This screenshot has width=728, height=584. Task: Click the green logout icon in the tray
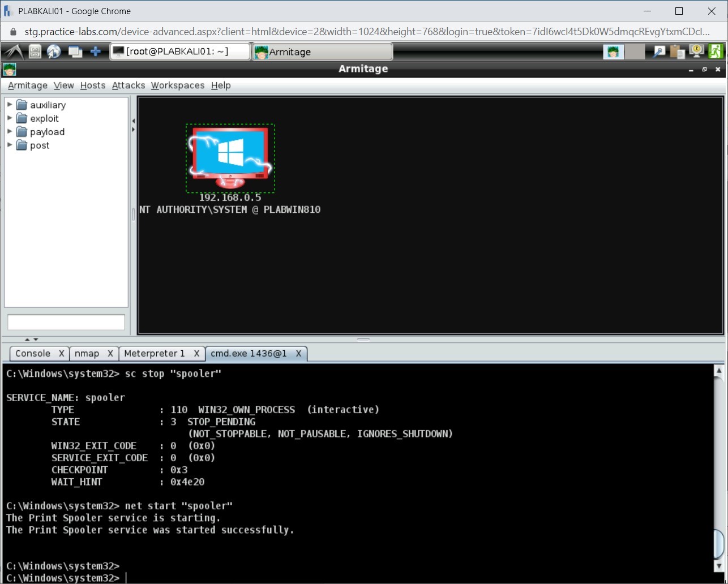point(716,51)
